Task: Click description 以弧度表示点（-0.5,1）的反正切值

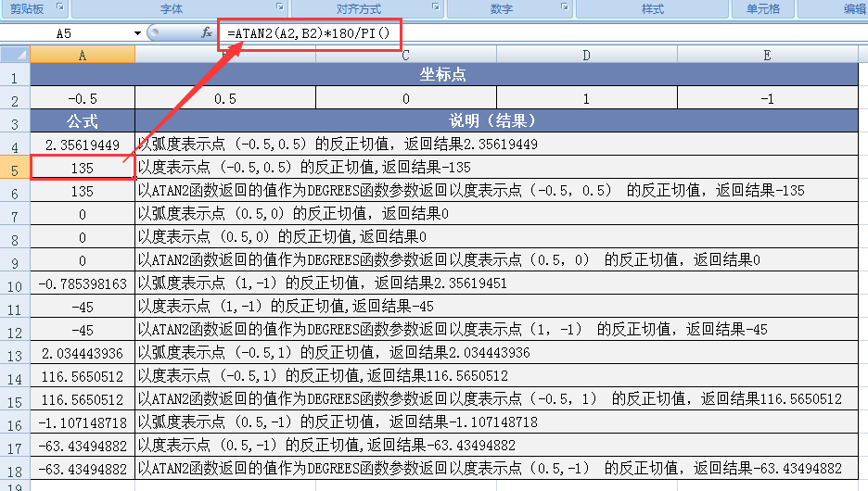Action: pos(496,354)
